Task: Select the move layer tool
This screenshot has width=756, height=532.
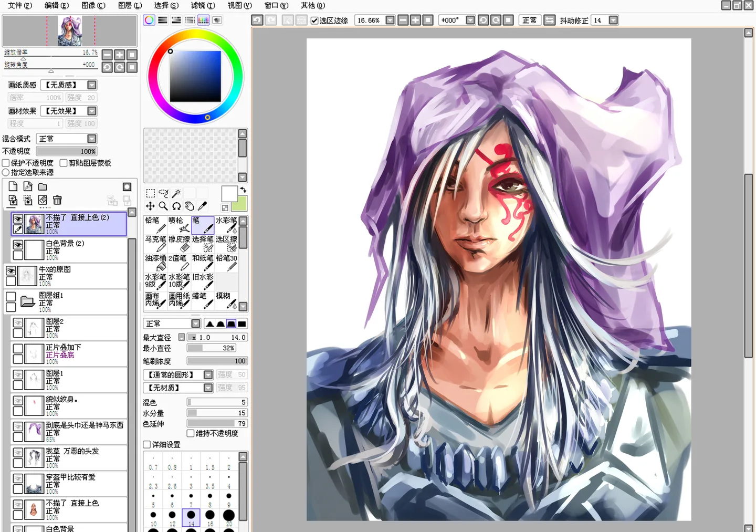Action: (x=150, y=206)
